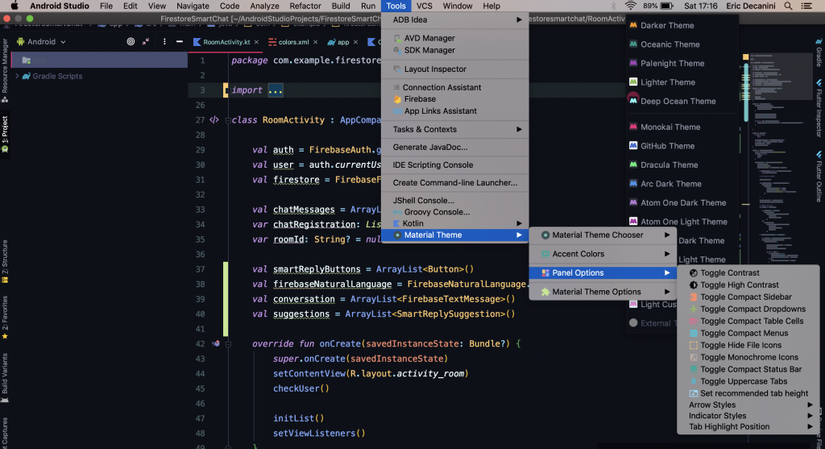Viewport: 825px width, 449px height.
Task: Open SDK Manager entry
Action: point(429,50)
